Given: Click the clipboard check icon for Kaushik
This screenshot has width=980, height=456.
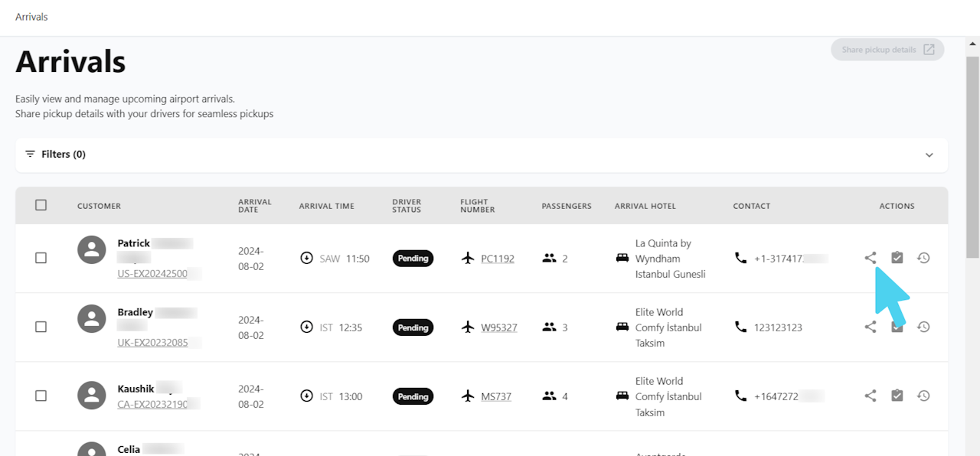Looking at the screenshot, I should tap(897, 396).
